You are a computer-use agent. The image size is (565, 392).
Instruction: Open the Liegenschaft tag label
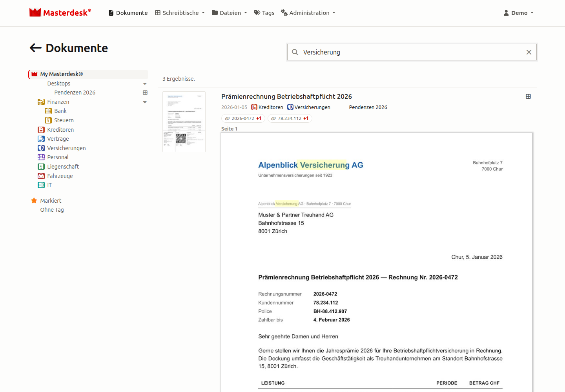[63, 167]
